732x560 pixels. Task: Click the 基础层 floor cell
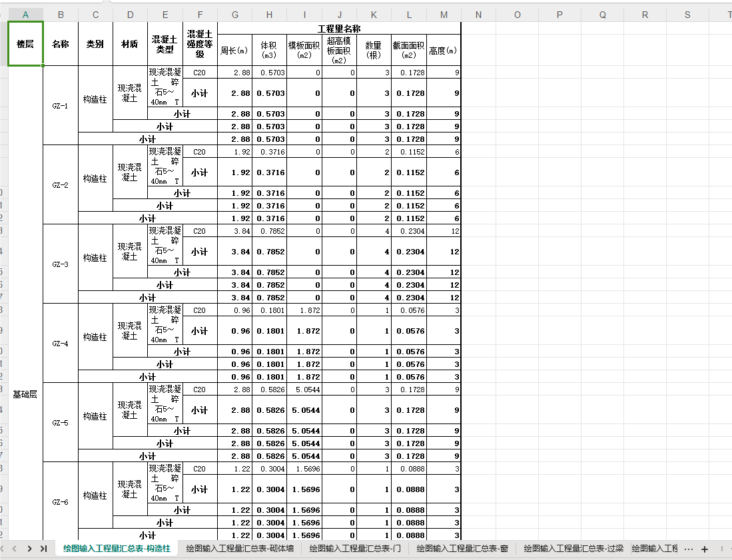pos(26,394)
